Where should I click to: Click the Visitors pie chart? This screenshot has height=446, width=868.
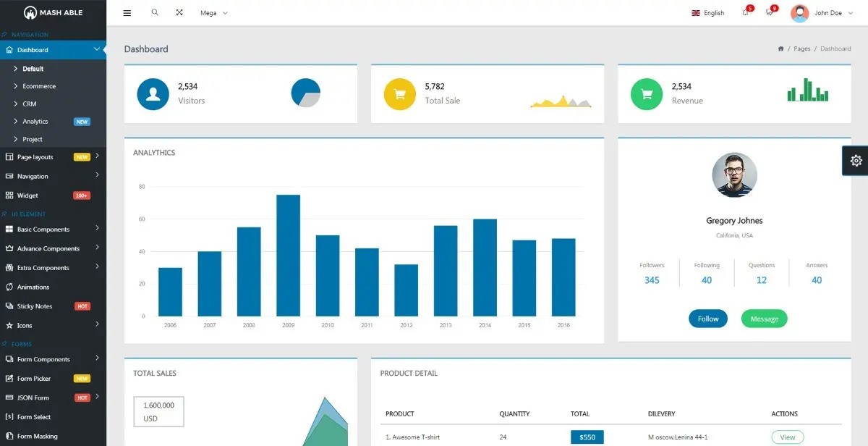pyautogui.click(x=305, y=93)
